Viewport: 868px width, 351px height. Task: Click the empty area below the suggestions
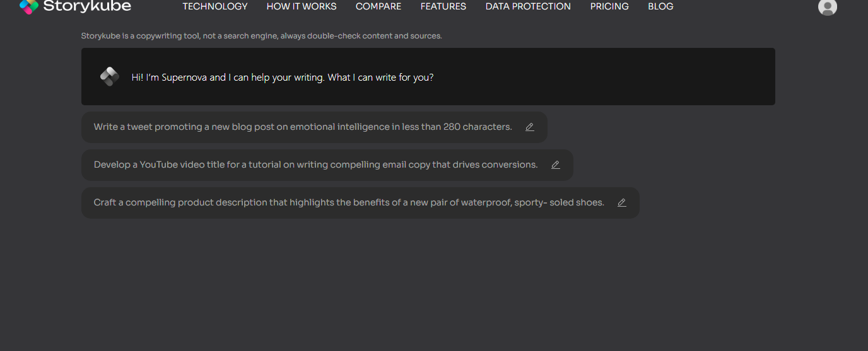point(434,284)
